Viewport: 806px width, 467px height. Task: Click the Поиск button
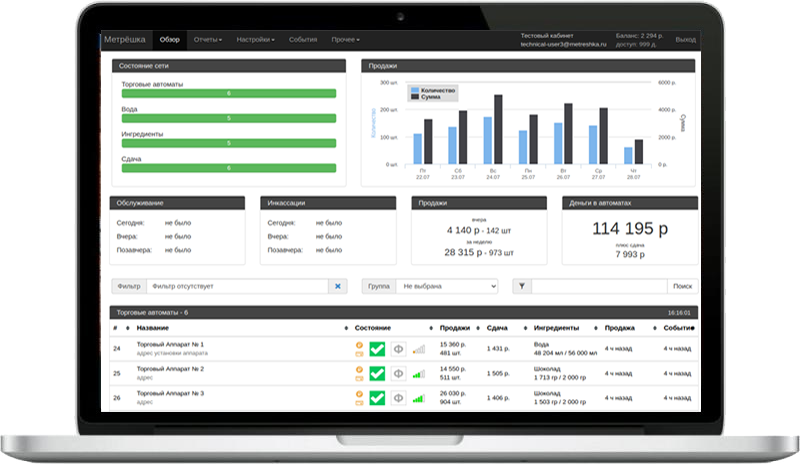pos(682,286)
